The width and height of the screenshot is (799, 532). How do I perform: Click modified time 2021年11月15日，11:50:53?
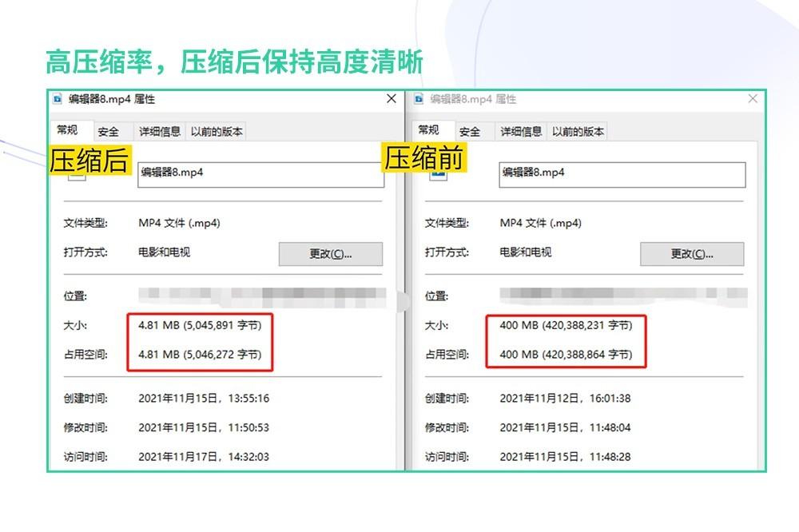(x=204, y=427)
